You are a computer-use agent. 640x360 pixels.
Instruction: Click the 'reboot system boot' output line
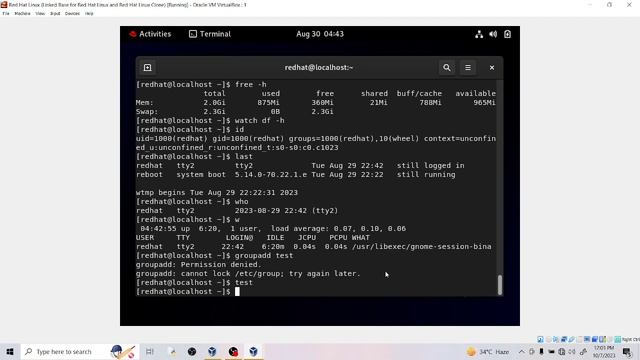click(x=296, y=175)
